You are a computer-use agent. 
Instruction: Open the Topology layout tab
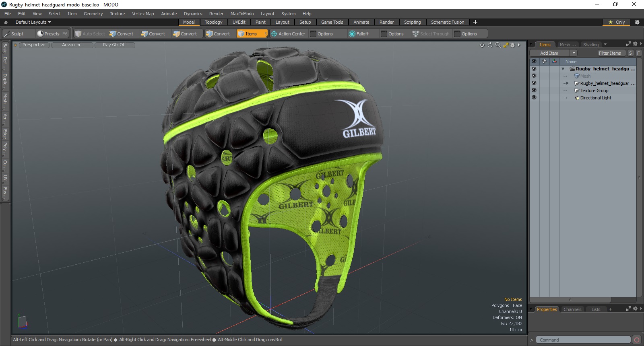point(213,22)
